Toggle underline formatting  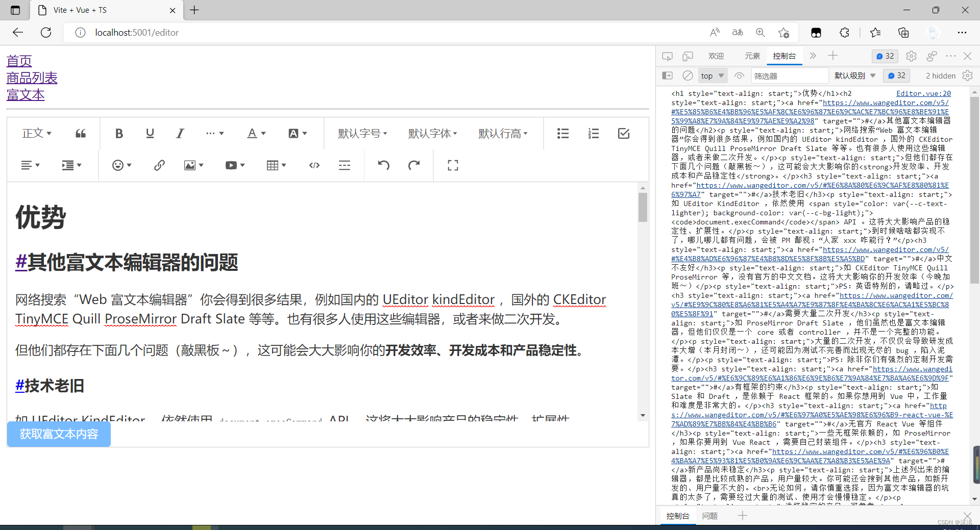150,134
